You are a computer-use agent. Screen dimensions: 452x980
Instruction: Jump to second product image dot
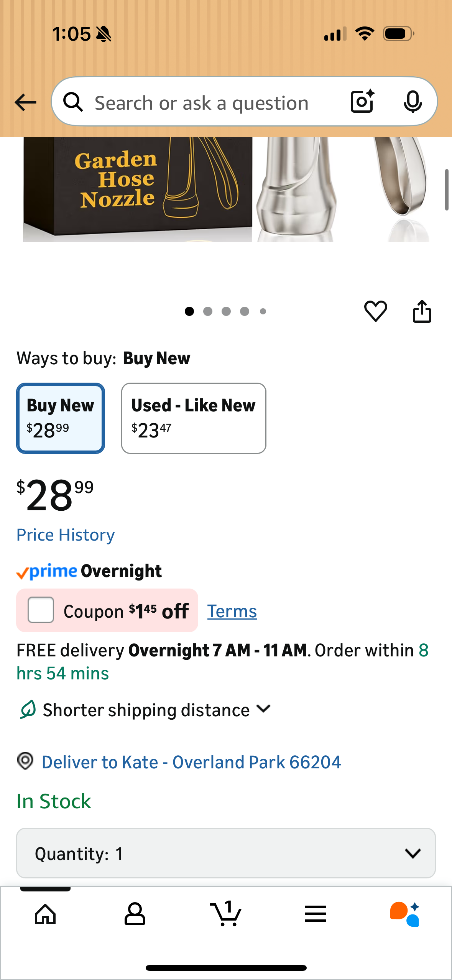click(208, 311)
